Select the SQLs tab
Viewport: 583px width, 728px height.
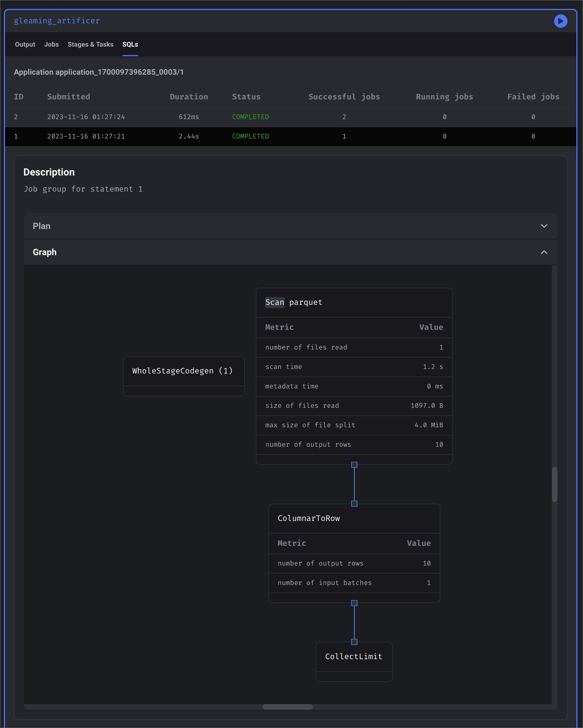coord(130,45)
